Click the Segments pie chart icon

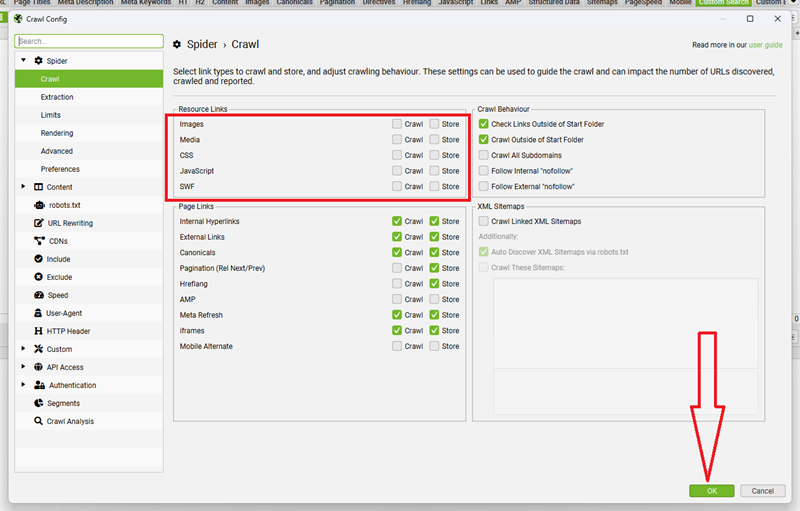(39, 403)
